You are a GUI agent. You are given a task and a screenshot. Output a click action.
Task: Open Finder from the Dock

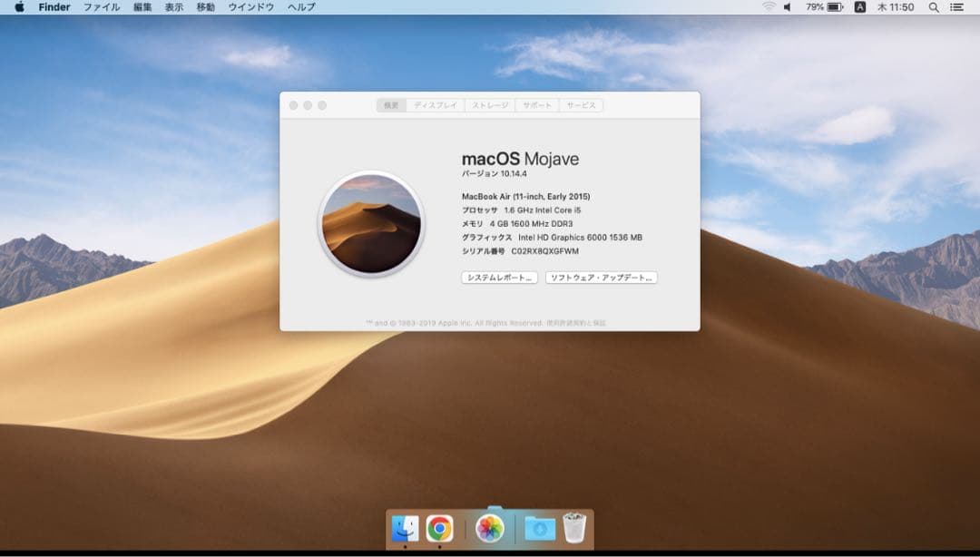[405, 529]
